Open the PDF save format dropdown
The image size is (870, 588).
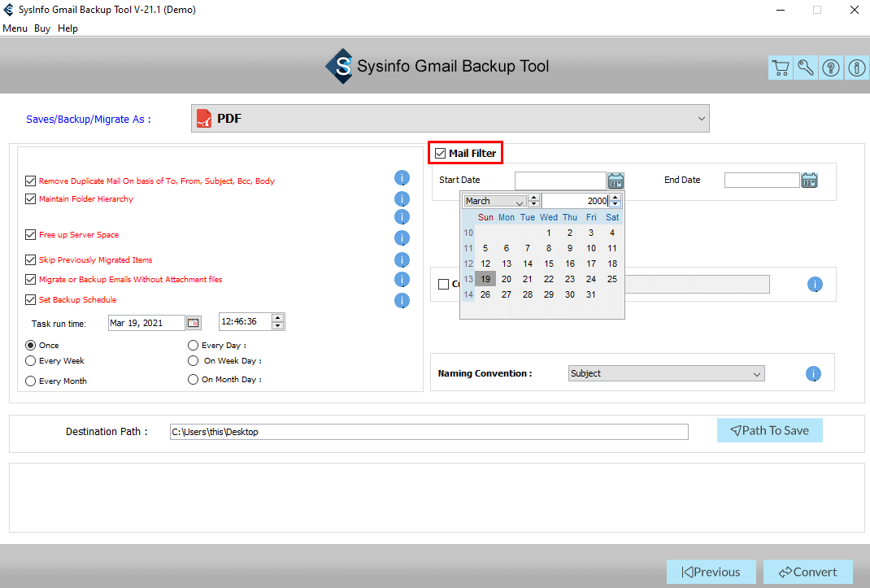click(450, 118)
